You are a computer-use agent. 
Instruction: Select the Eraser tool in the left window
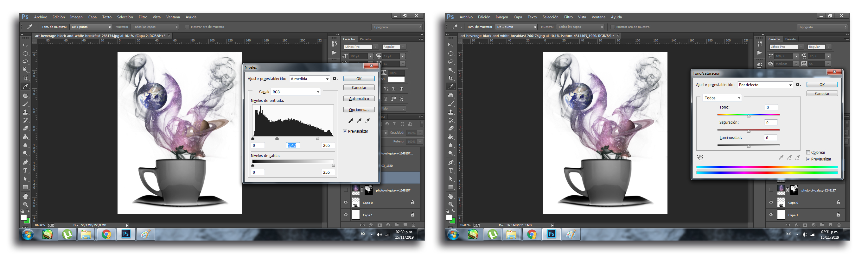[x=25, y=129]
